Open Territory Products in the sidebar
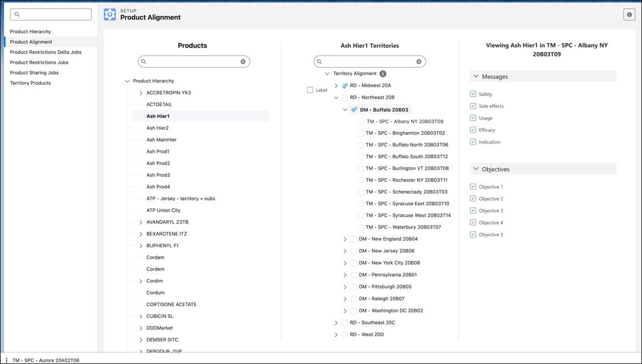This screenshot has height=364, width=642. coord(30,82)
